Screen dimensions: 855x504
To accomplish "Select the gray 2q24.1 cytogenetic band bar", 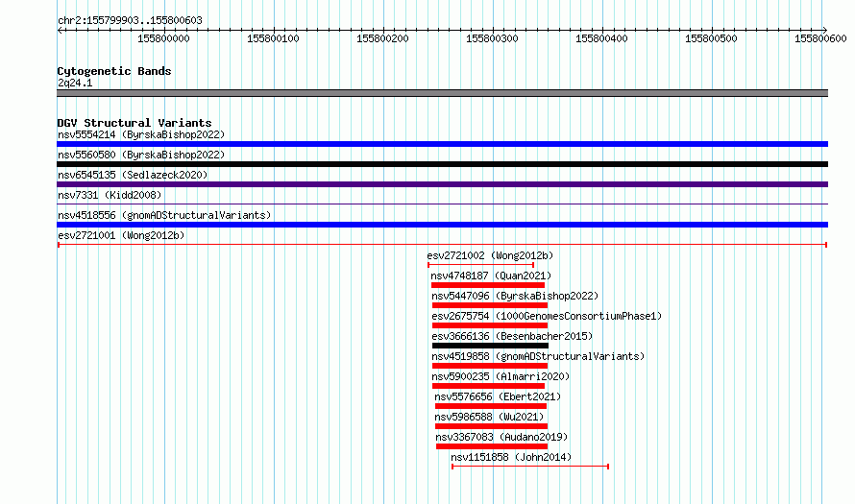I will tap(442, 93).
